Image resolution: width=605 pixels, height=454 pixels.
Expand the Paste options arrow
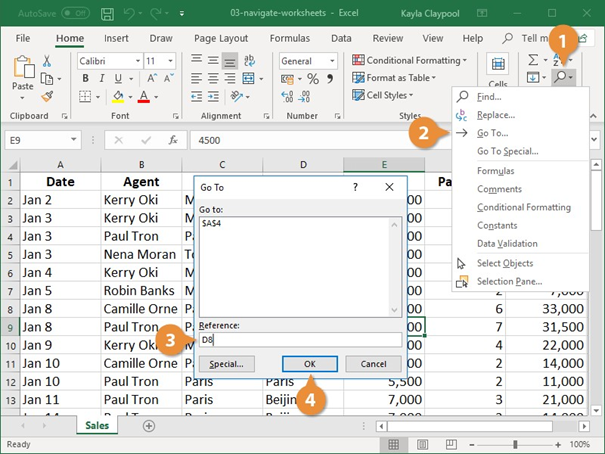pyautogui.click(x=22, y=98)
